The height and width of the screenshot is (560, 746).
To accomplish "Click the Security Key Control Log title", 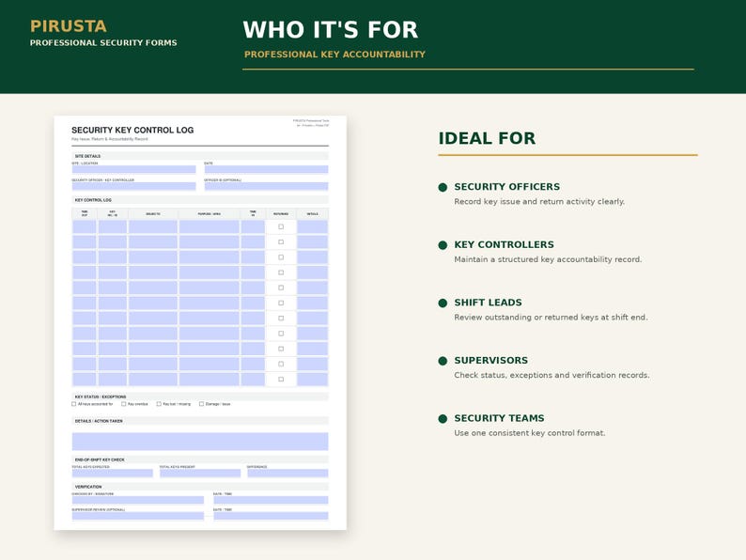I will 132,130.
